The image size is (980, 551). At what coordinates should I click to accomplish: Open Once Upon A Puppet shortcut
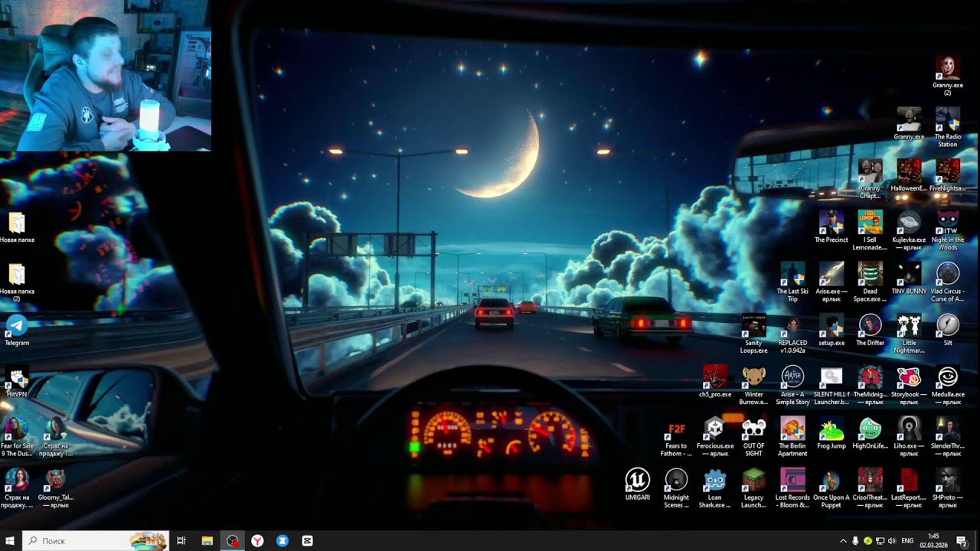(831, 488)
